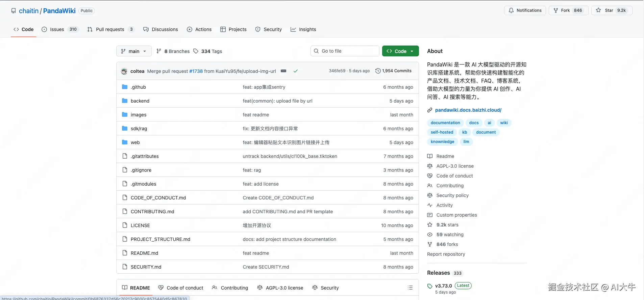Viewport: 644px width, 300px height.
Task: Open 9.2k stars link in sidebar
Action: tap(447, 225)
